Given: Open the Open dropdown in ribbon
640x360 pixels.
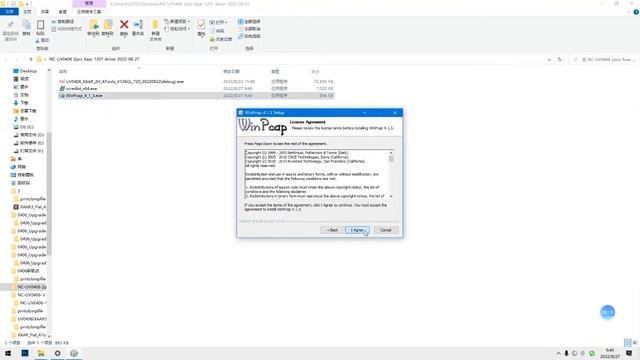Looking at the screenshot, I should pyautogui.click(x=218, y=22).
